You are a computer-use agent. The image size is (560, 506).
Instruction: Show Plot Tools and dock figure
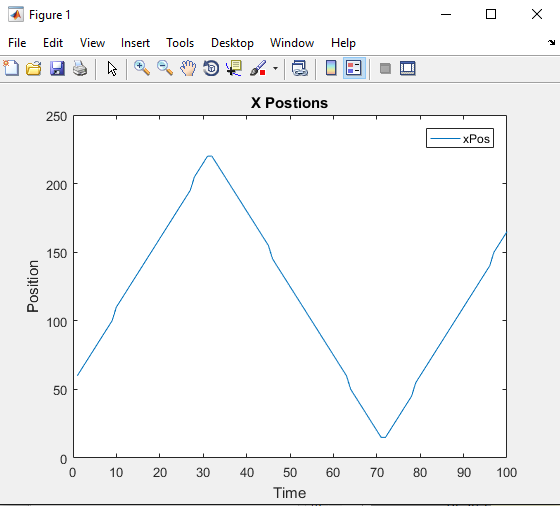tap(408, 68)
